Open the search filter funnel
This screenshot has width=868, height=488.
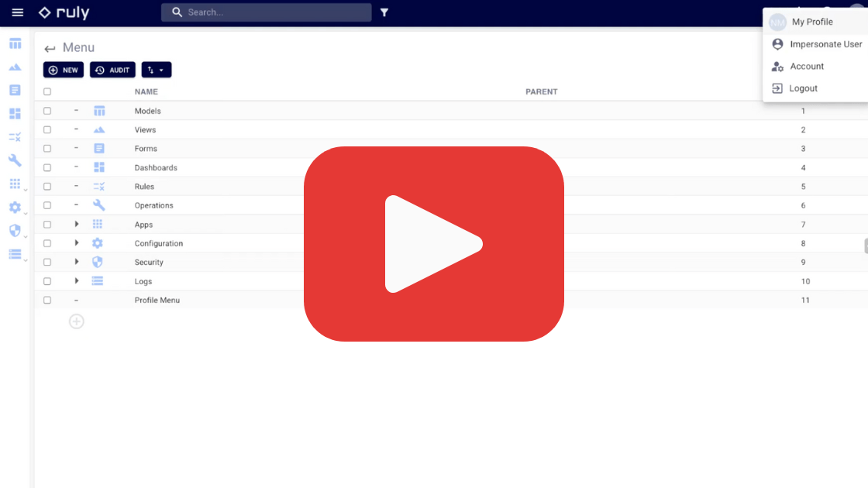(384, 12)
